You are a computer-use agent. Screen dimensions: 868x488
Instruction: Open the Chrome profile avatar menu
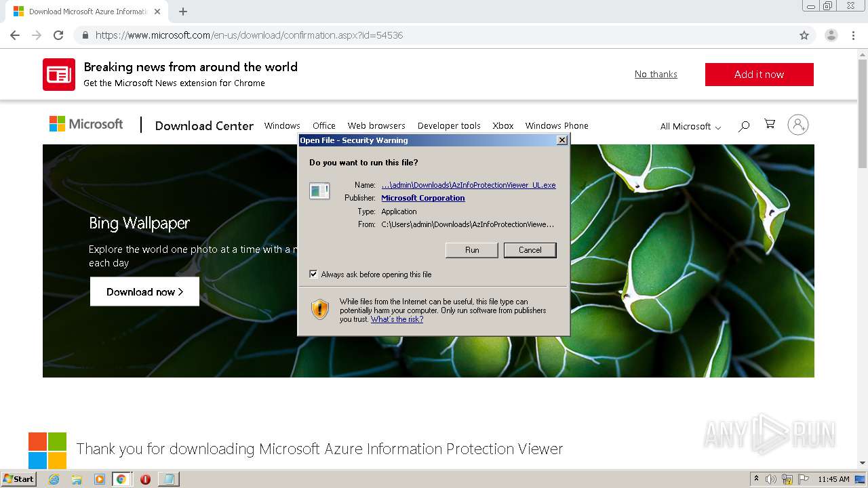pyautogui.click(x=831, y=35)
